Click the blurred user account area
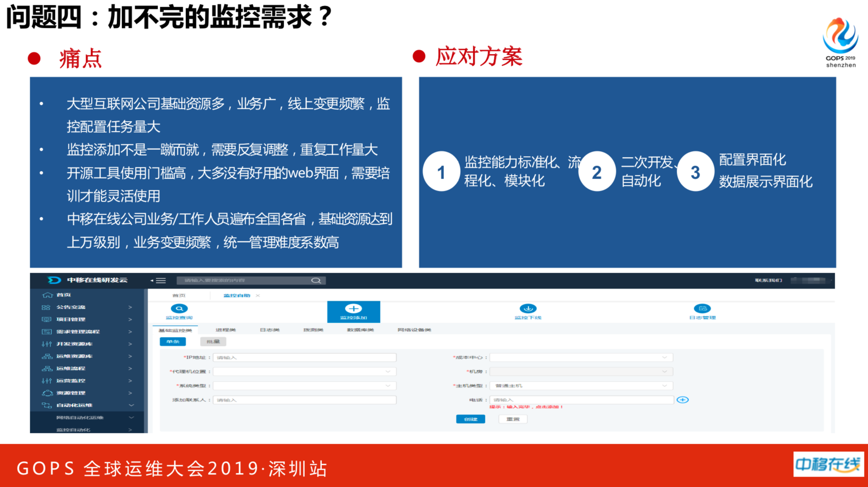The image size is (868, 487). 810,280
